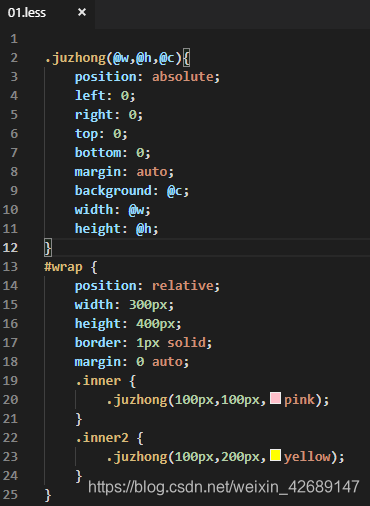Image resolution: width=370 pixels, height=506 pixels.
Task: Click line number 2
Action: (x=14, y=58)
